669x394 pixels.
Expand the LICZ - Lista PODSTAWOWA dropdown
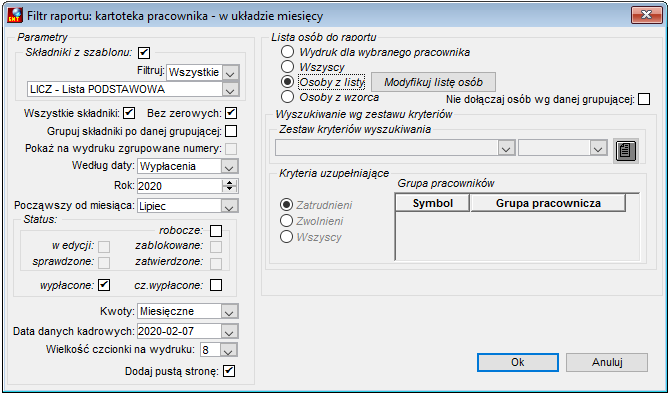(230, 90)
